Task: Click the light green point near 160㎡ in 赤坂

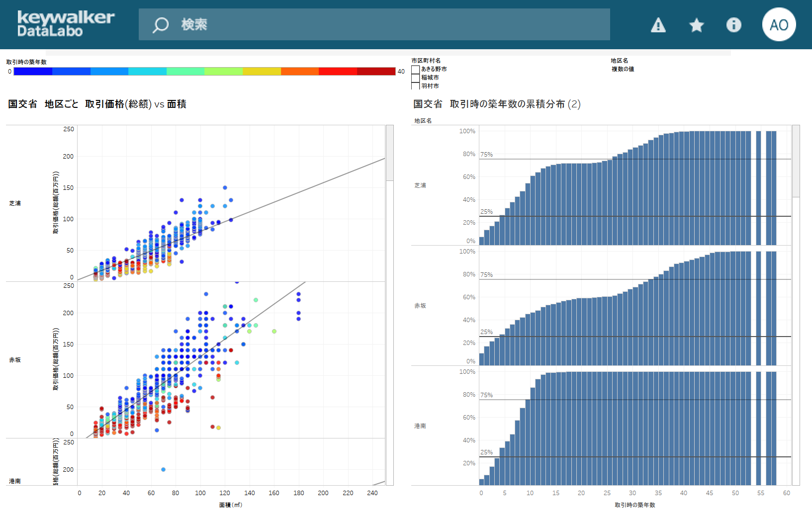Action: pyautogui.click(x=274, y=331)
